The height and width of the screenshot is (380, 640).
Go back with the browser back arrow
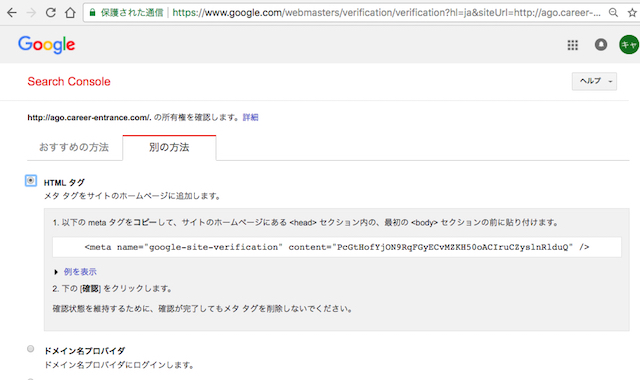click(12, 13)
